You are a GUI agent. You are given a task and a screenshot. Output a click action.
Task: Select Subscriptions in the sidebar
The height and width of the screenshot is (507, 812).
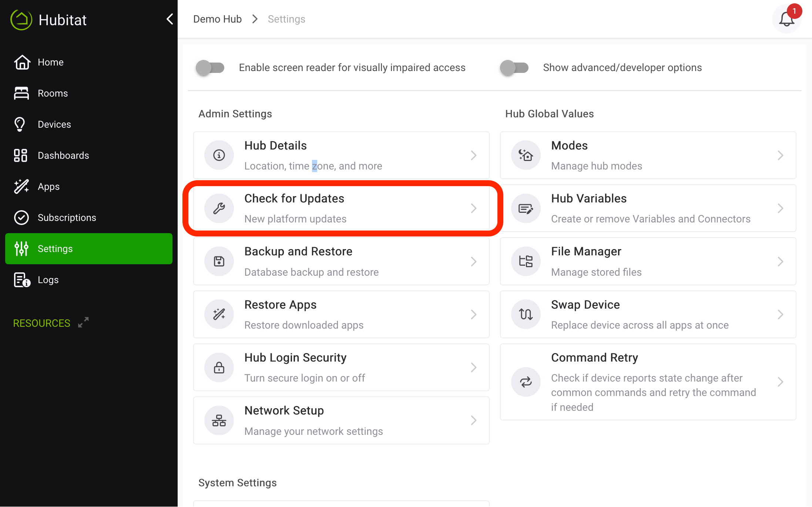89,218
